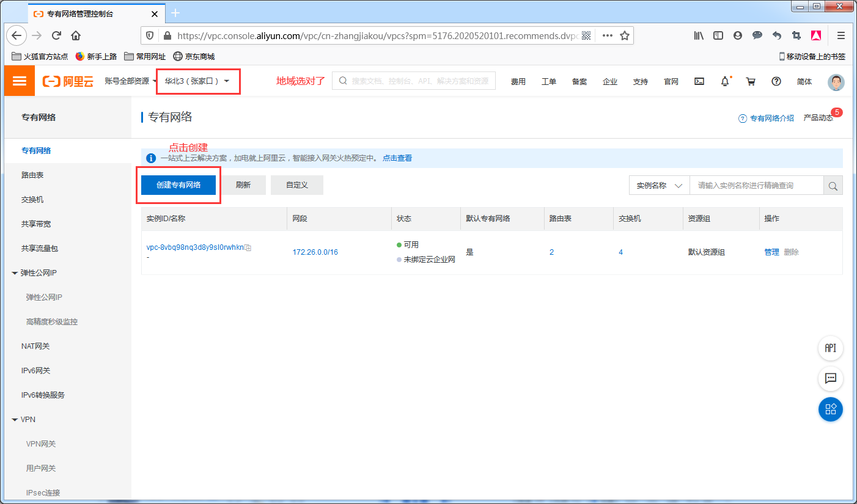Screen dimensions: 857x504
Task: Click the magnifier icon in the instance search box
Action: click(833, 185)
